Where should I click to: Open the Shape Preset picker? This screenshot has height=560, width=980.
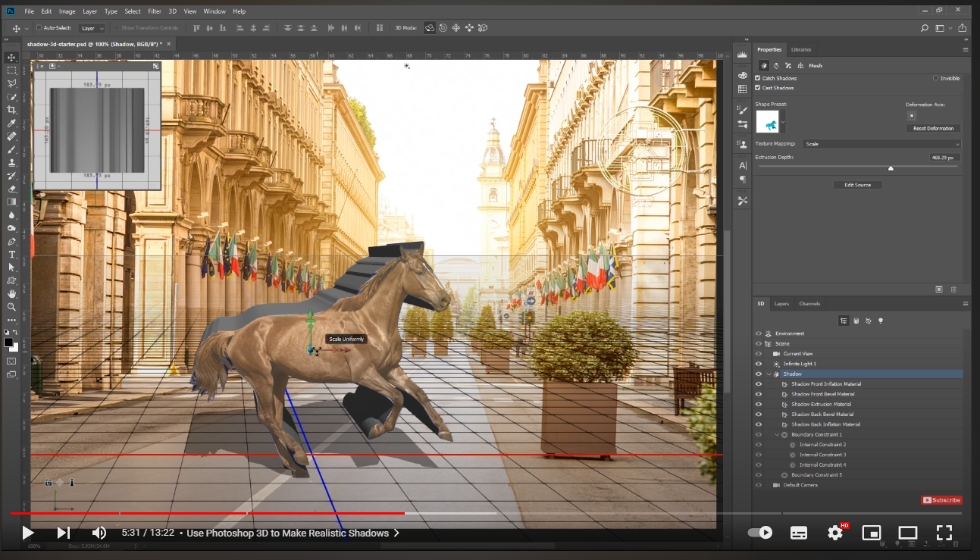(781, 120)
